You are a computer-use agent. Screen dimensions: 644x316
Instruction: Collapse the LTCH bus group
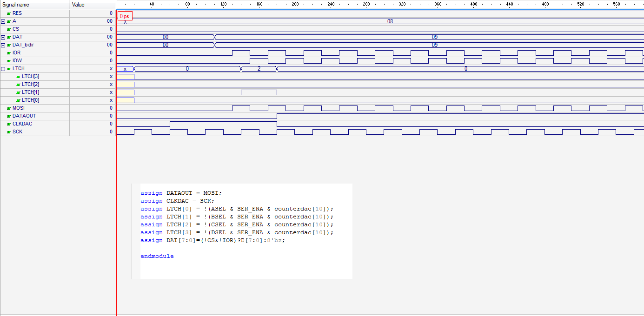(x=3, y=69)
